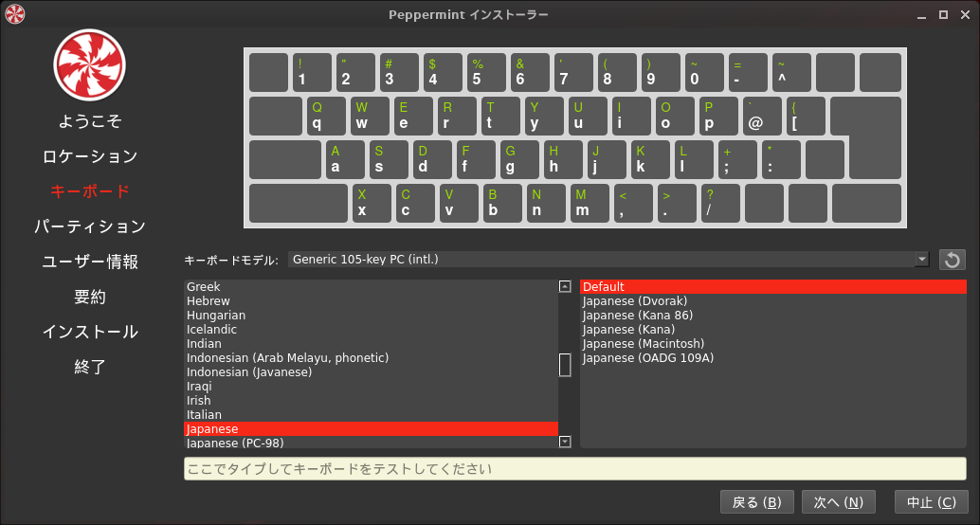
Task: Click the Peppermint candy logo in sidebar
Action: click(89, 65)
